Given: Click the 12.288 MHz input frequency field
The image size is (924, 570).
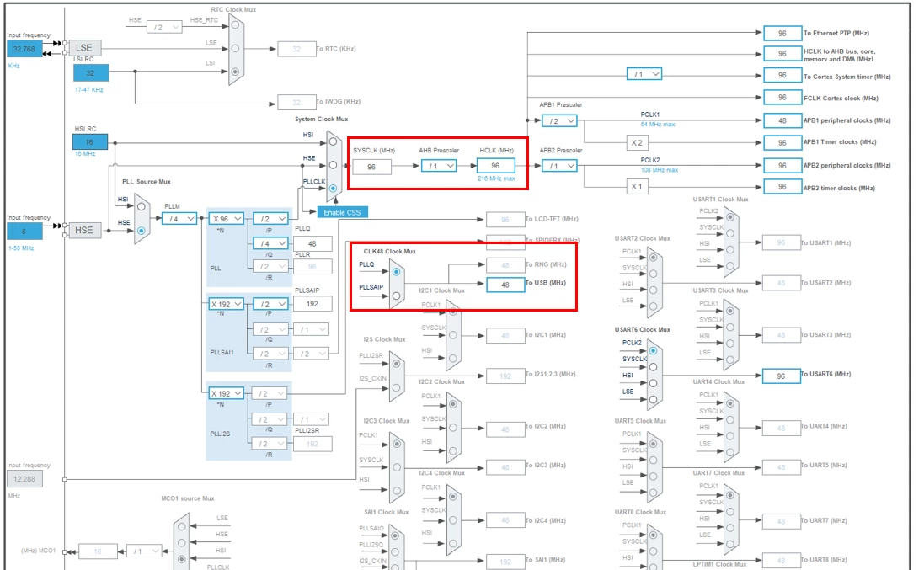Looking at the screenshot, I should coord(24,479).
